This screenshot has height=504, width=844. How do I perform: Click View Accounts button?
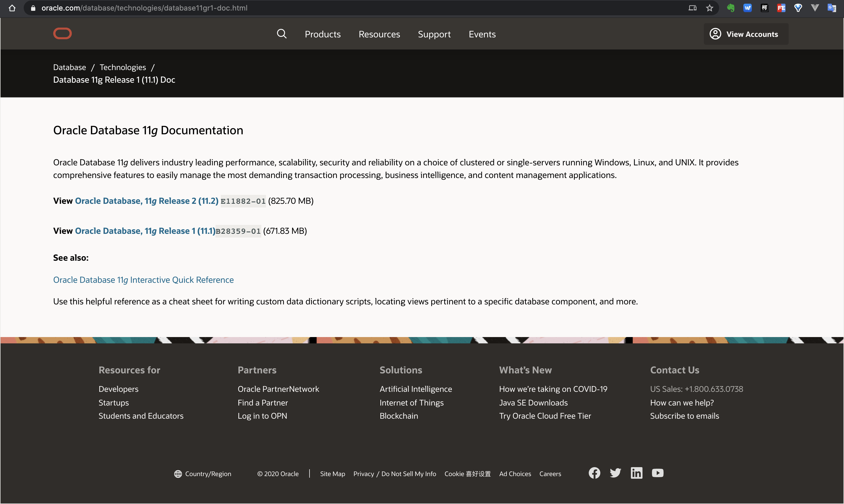pos(746,34)
